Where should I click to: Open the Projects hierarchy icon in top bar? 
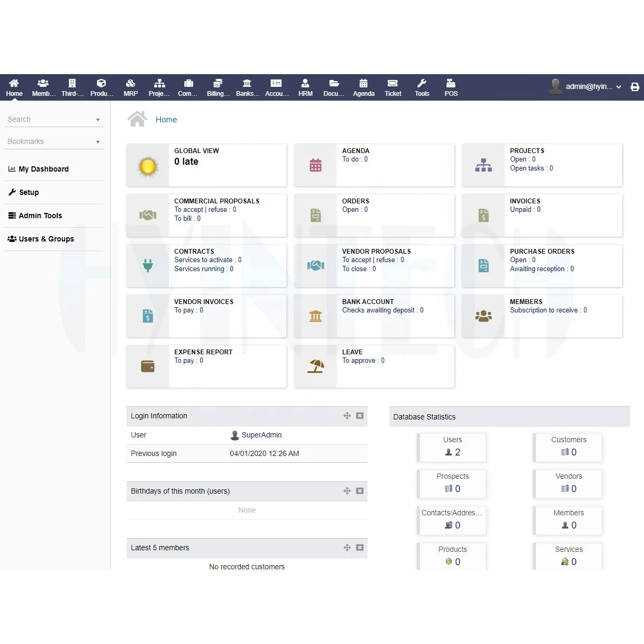pyautogui.click(x=159, y=83)
